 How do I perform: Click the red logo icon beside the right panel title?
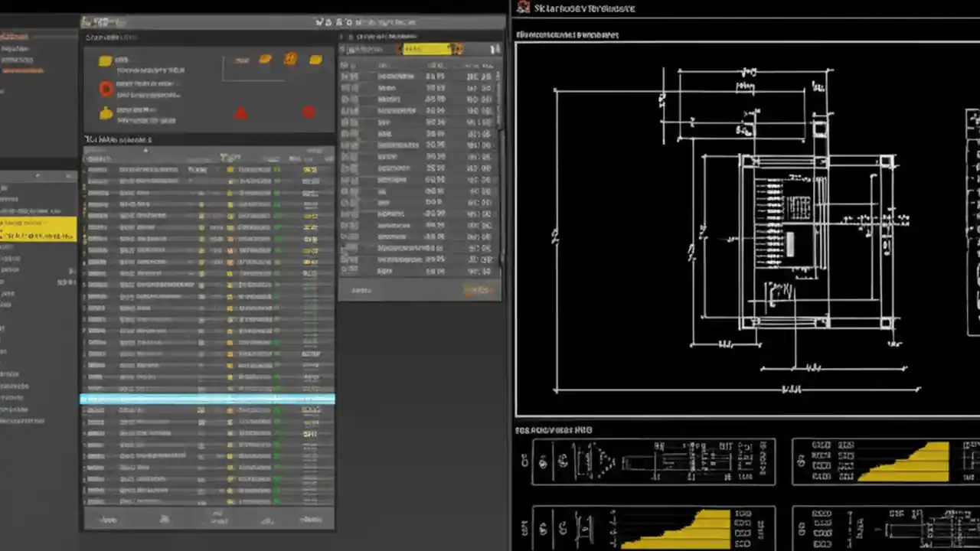[523, 8]
